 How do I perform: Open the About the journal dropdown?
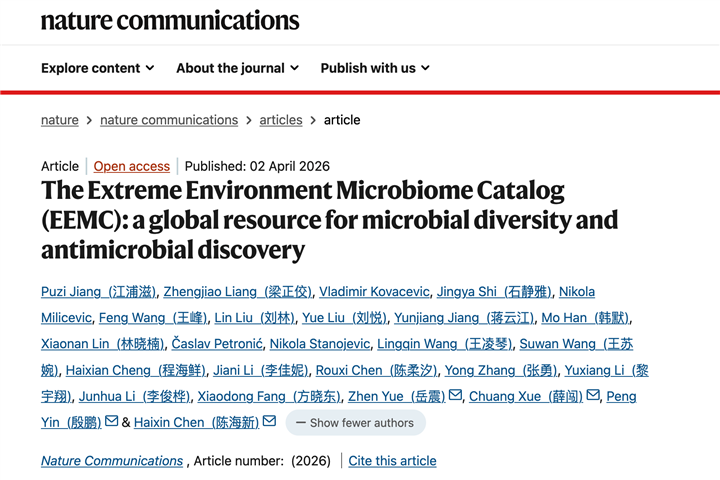pos(238,68)
